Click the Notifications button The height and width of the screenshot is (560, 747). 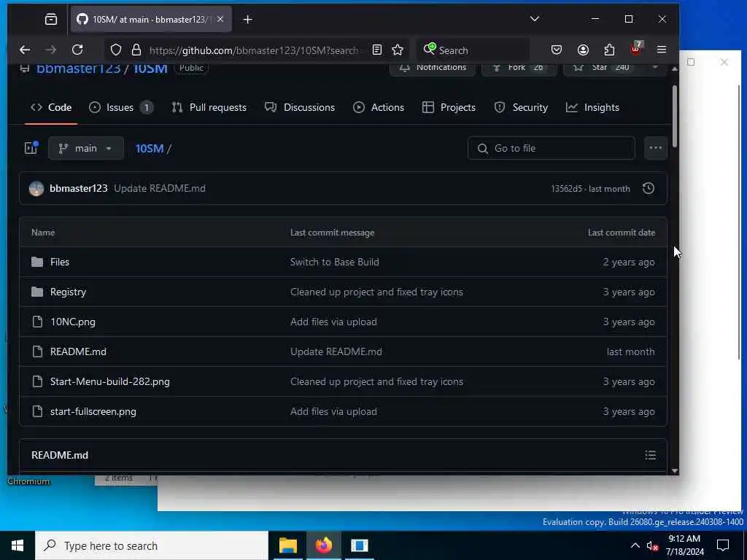click(432, 68)
